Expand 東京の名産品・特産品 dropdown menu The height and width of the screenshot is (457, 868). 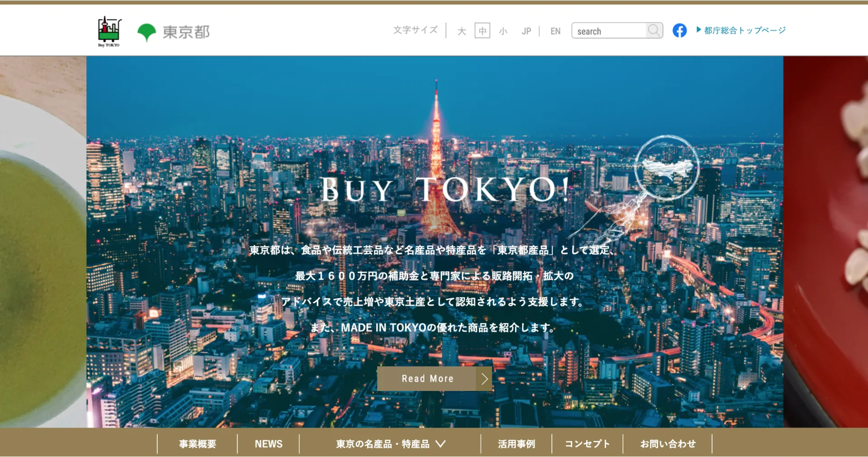pyautogui.click(x=390, y=444)
